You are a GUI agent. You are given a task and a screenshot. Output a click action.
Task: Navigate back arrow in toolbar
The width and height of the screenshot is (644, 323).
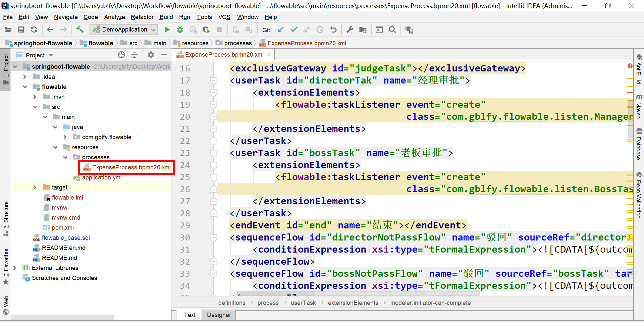[50, 30]
